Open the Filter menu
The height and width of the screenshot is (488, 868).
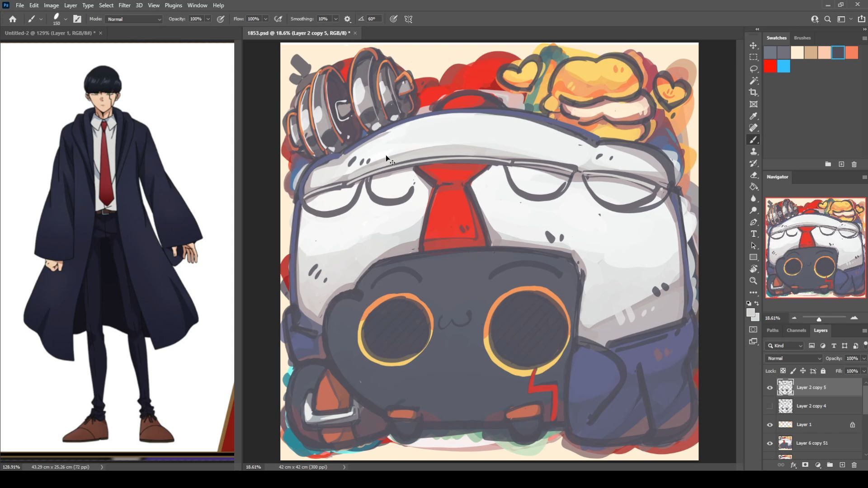(x=124, y=5)
